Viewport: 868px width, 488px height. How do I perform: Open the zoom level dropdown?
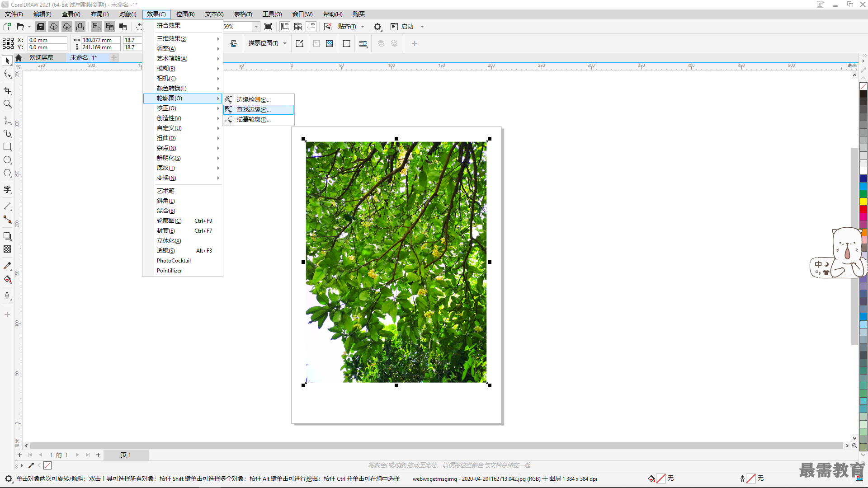[256, 27]
